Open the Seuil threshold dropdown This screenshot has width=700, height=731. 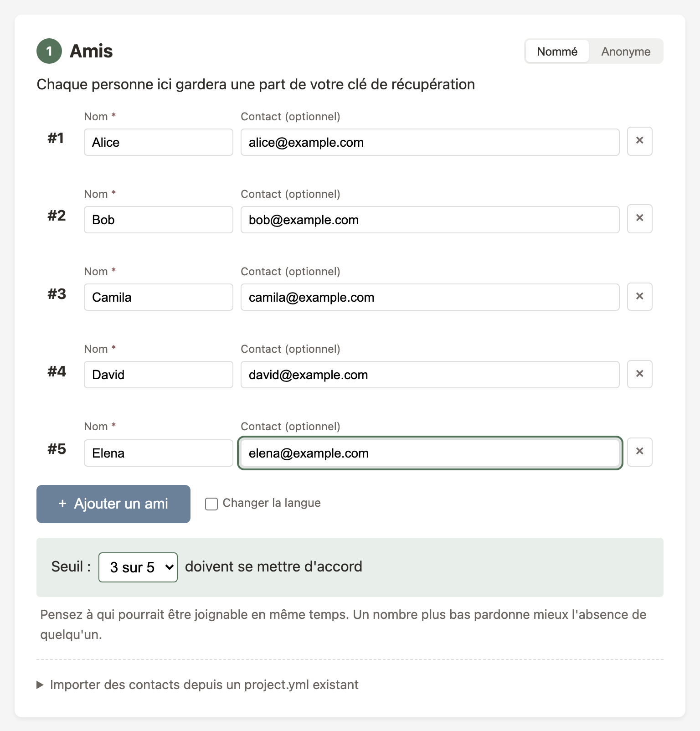138,567
